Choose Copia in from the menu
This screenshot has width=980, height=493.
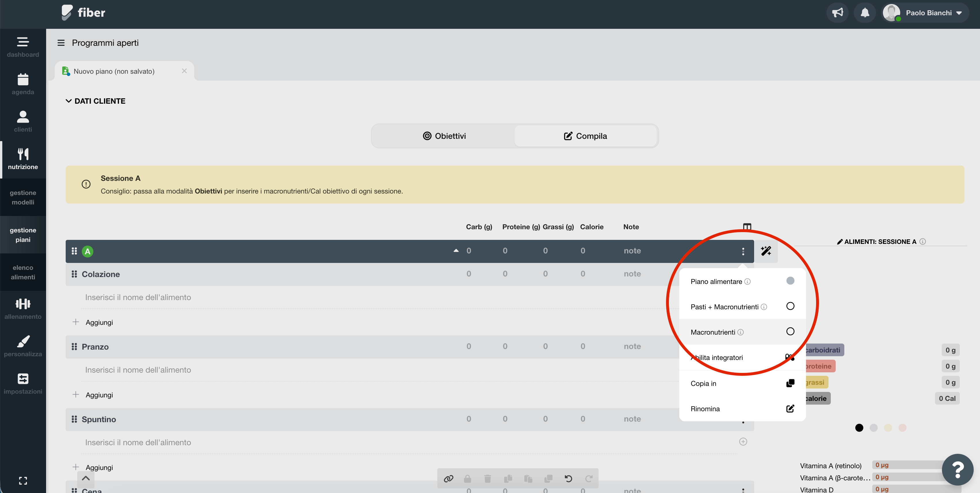coord(742,384)
